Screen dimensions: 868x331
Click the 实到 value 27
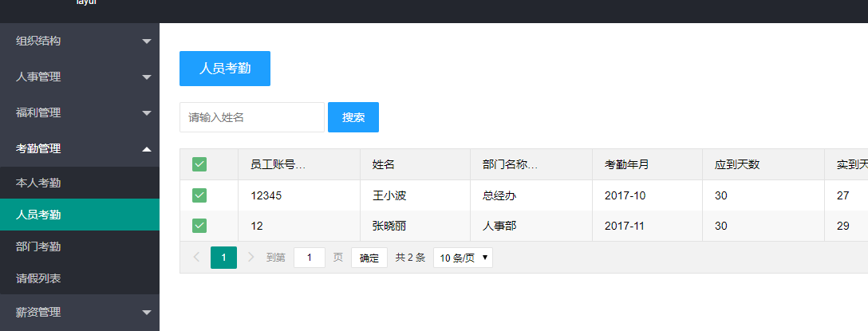coord(843,195)
